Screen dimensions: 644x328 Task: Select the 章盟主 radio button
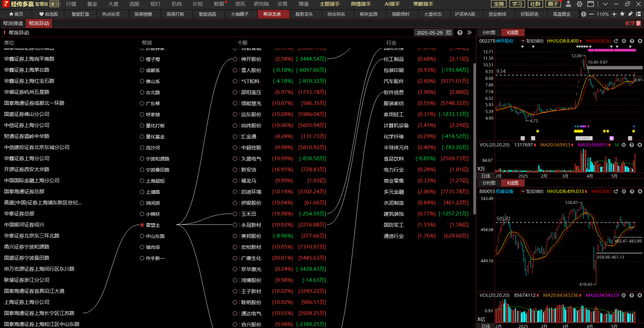142,225
